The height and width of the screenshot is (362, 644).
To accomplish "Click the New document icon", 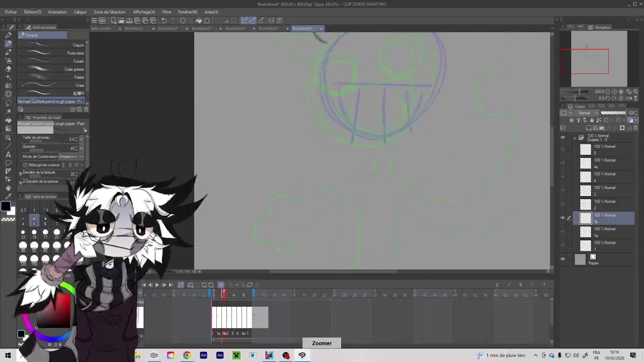I will point(113,21).
